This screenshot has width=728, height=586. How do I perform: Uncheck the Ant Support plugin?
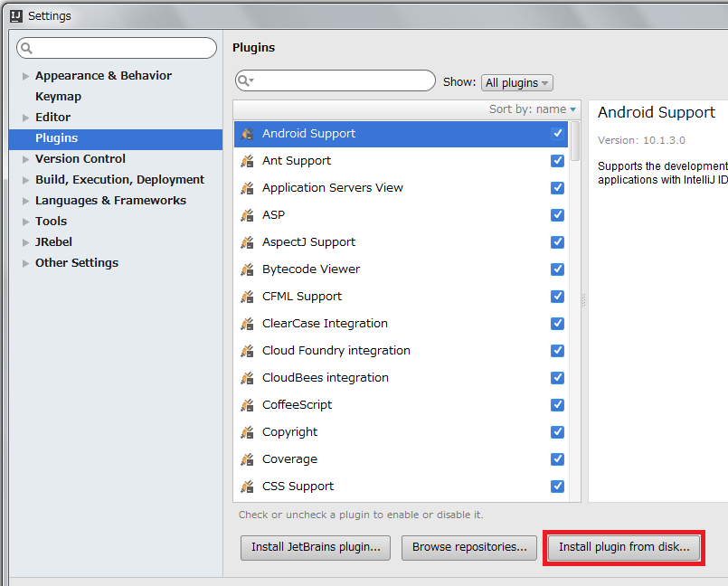[x=557, y=161]
